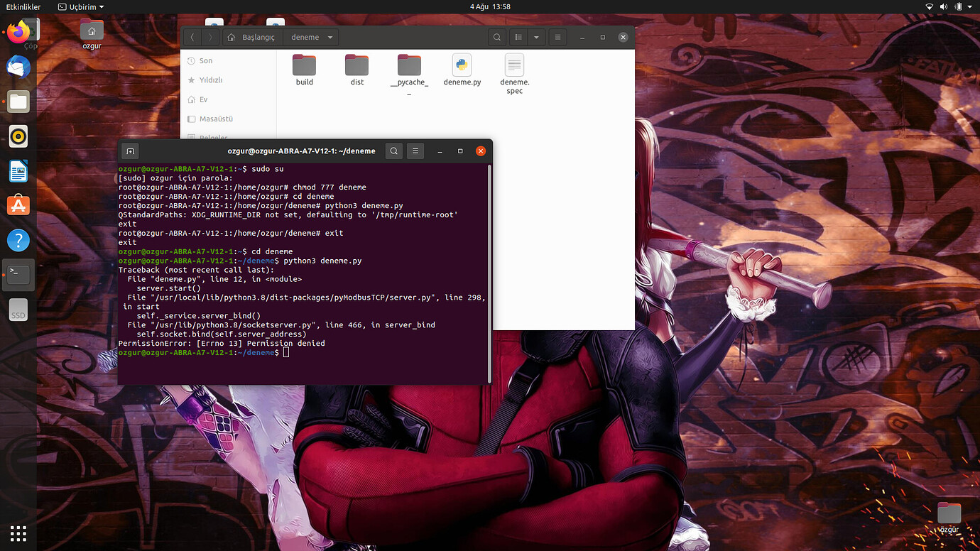The width and height of the screenshot is (980, 551).
Task: Launch Thunderbird mail from the dock
Action: (x=18, y=67)
